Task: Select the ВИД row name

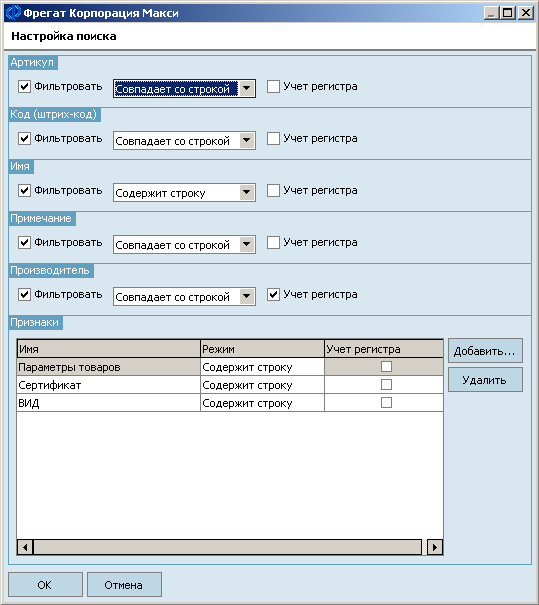Action: (x=108, y=403)
